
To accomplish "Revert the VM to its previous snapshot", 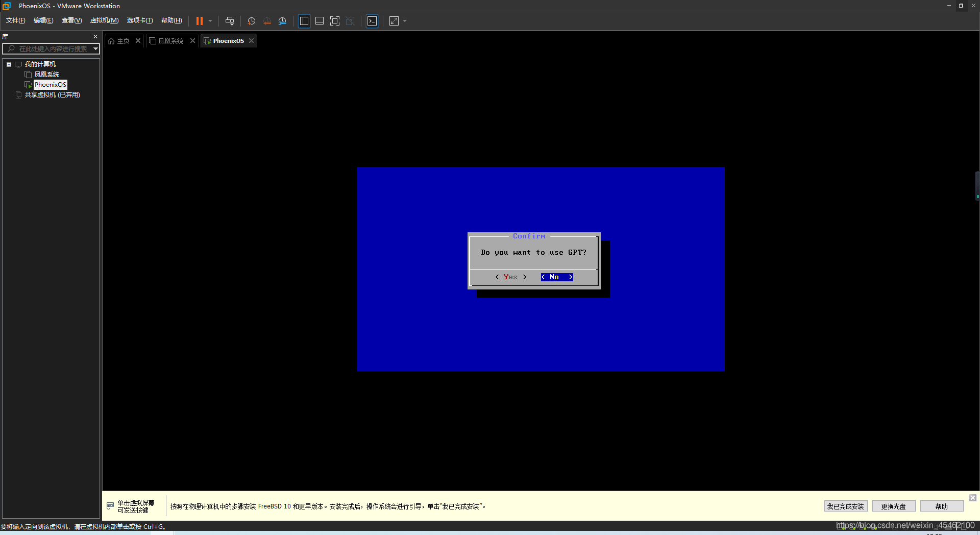I will pyautogui.click(x=267, y=21).
